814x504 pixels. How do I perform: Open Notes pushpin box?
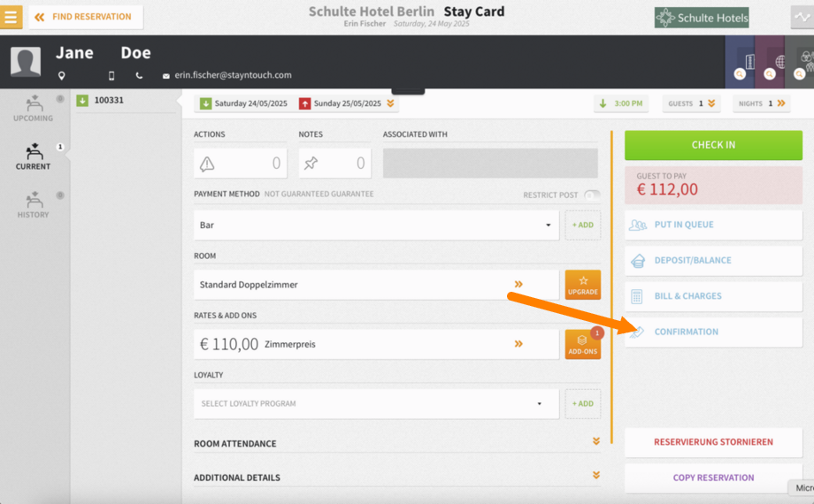(x=334, y=164)
